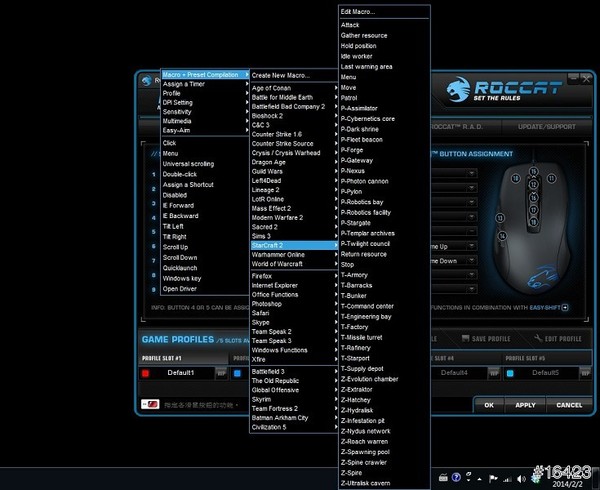Select mouse button marker 16

(533, 197)
